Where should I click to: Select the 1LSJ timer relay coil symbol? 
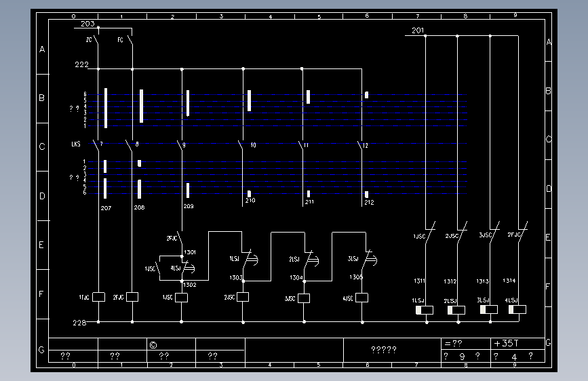(425, 310)
